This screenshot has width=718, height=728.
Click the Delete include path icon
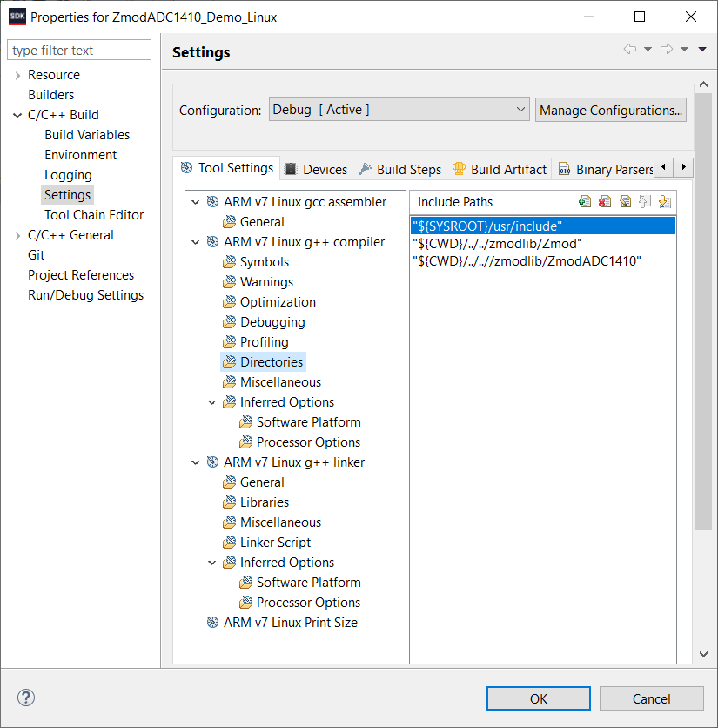[x=605, y=201]
